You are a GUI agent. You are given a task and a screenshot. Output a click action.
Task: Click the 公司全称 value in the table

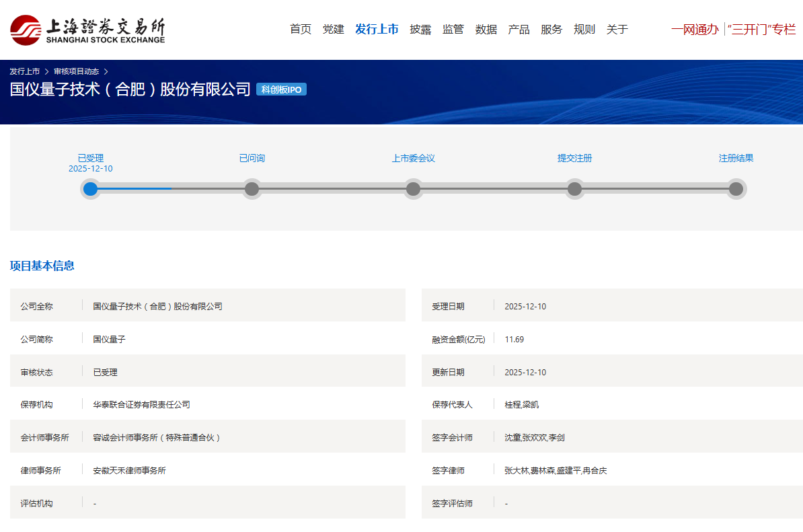[x=158, y=306]
